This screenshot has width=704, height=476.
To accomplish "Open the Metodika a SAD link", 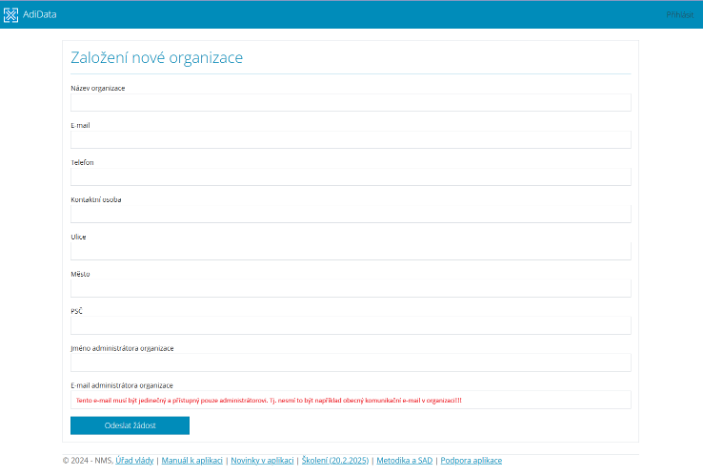I will 405,461.
